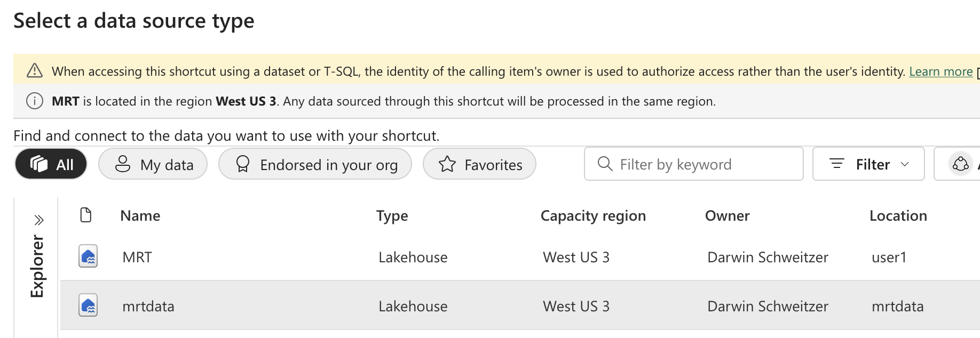
Task: Select the MRT lakehouse row
Action: pos(520,257)
